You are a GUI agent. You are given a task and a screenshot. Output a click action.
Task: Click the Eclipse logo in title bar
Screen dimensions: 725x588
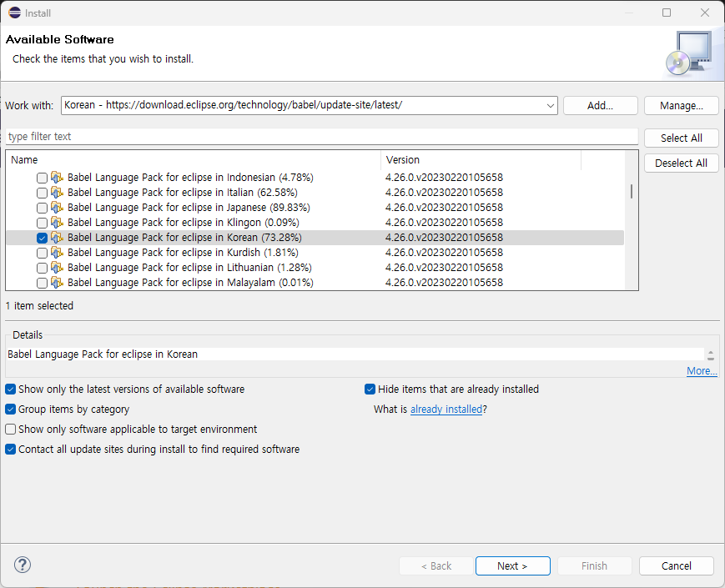pyautogui.click(x=14, y=13)
